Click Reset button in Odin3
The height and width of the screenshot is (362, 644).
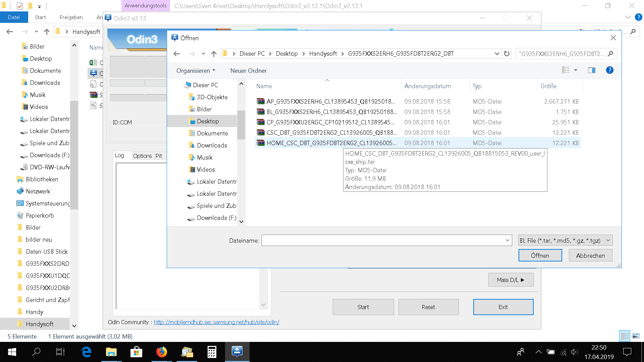pyautogui.click(x=428, y=307)
